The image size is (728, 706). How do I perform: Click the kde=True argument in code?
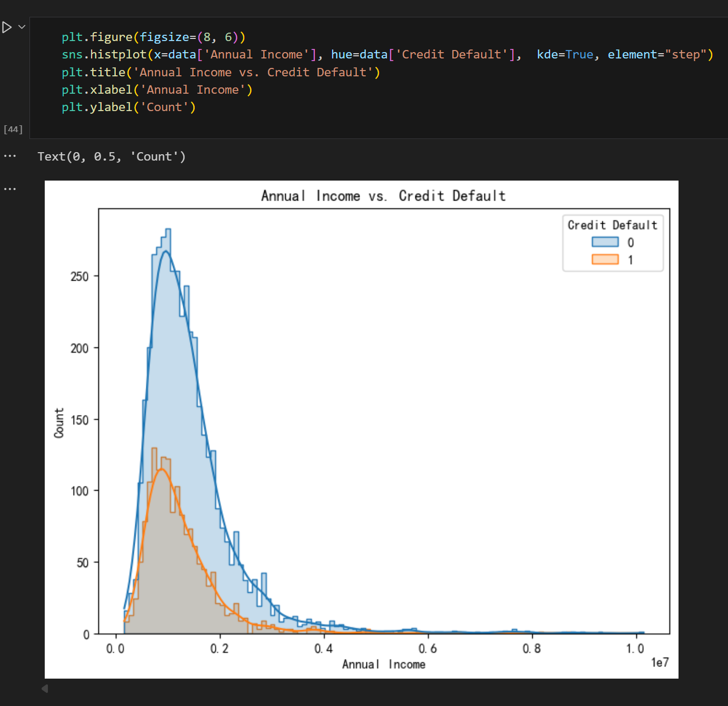565,55
